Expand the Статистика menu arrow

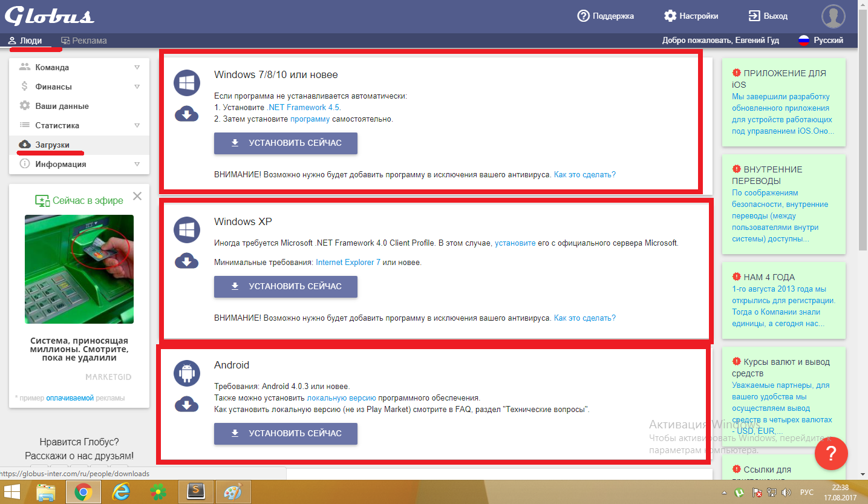pyautogui.click(x=137, y=125)
